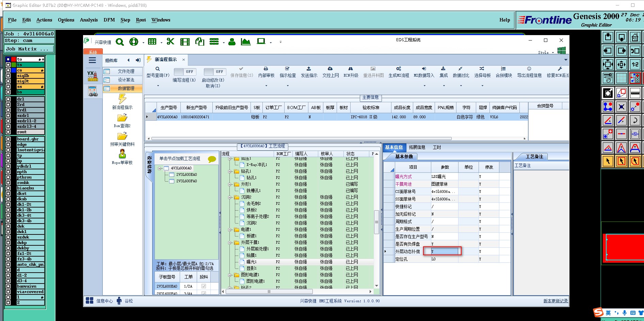Click the 信息中心 grid icon in status bar
644x321 pixels.
click(90, 300)
